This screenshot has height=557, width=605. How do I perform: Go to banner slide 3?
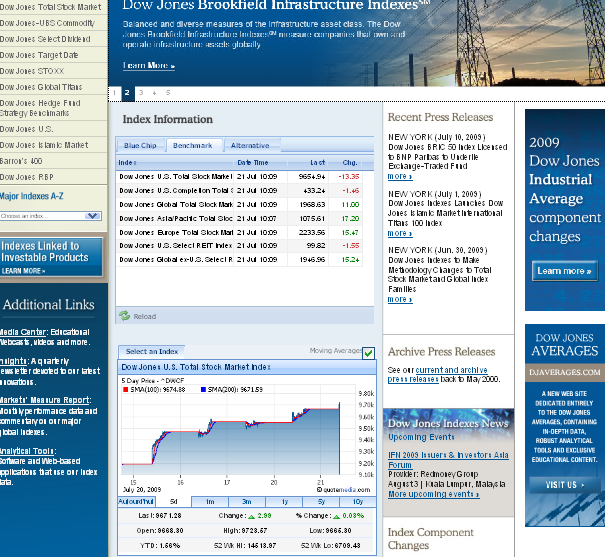click(141, 93)
